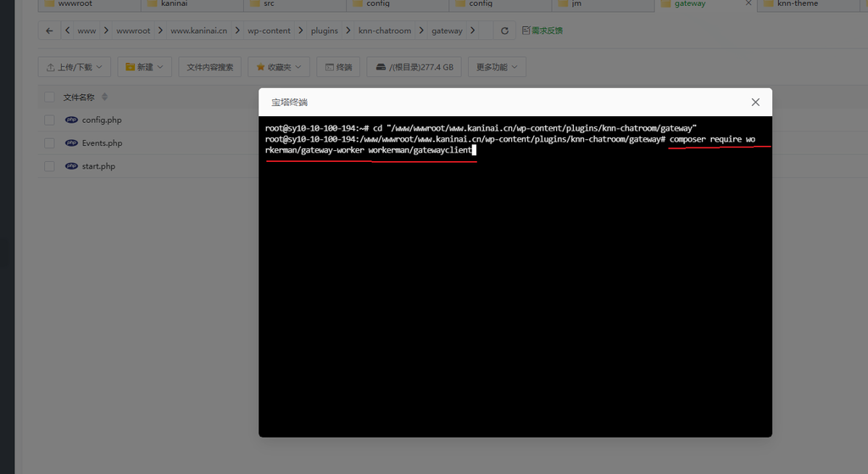Expand the chevron after www breadcrumb
The height and width of the screenshot is (474, 868).
pos(106,31)
